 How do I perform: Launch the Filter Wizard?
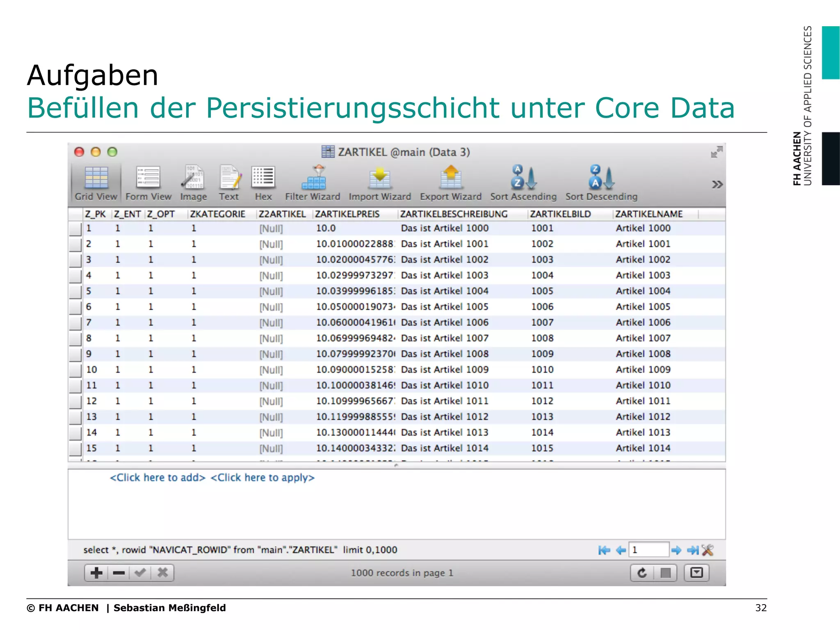313,183
